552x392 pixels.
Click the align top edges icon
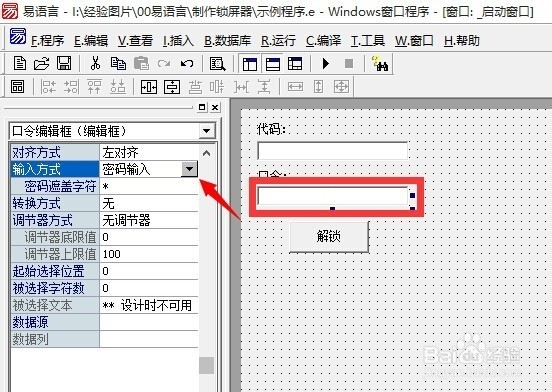tap(94, 87)
